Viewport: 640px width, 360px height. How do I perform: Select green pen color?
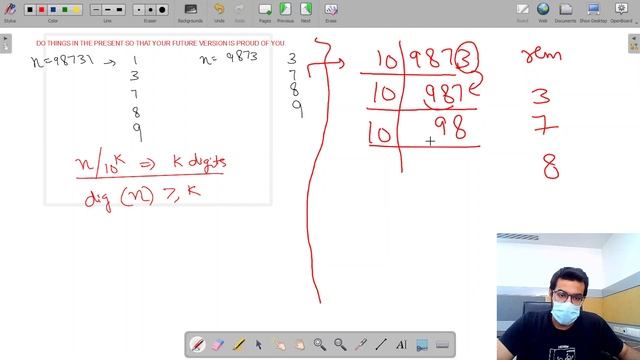pyautogui.click(x=64, y=9)
